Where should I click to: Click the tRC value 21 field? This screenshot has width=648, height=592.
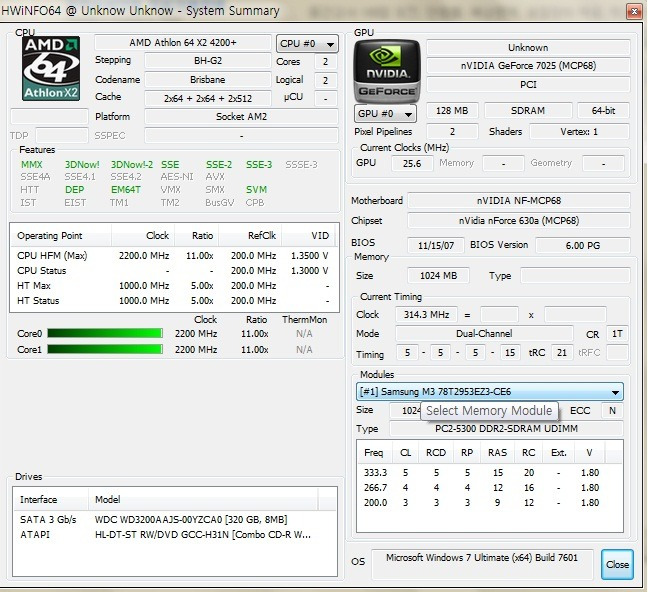(562, 353)
